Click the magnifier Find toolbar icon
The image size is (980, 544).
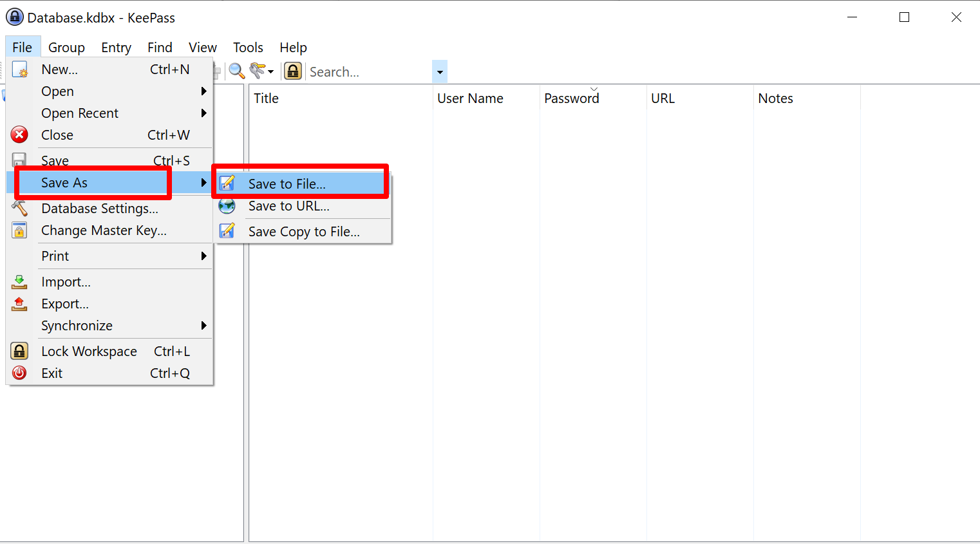[x=236, y=71]
